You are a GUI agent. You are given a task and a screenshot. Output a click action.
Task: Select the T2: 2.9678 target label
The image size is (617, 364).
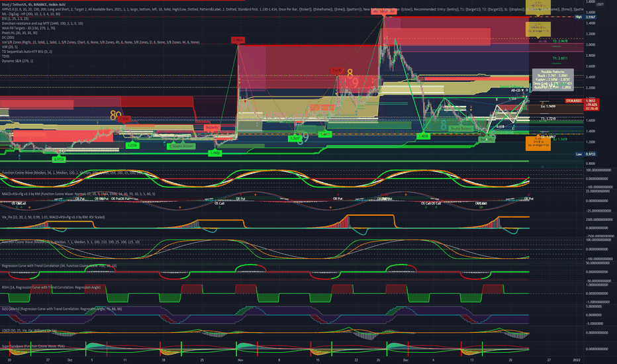(x=560, y=41)
